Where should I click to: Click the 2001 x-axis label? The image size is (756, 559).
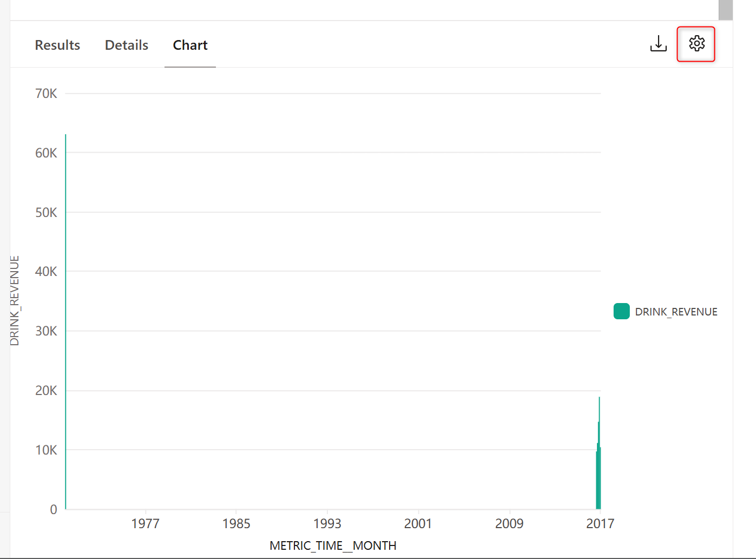[x=418, y=523]
